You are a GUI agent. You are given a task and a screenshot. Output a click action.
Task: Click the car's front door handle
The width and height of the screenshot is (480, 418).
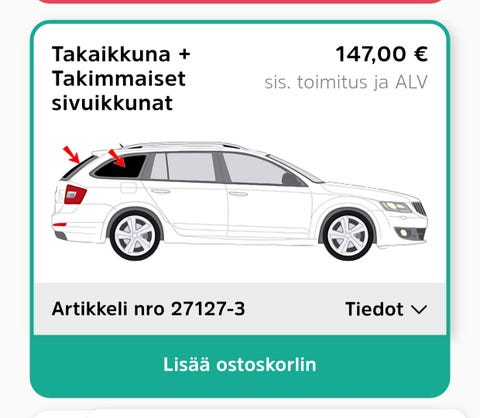click(238, 194)
